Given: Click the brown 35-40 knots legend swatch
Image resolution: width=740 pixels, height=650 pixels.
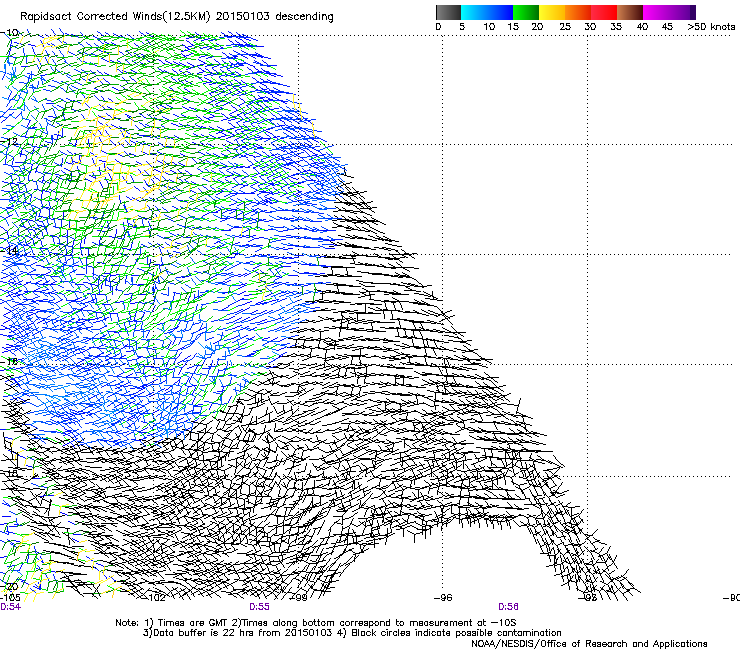Looking at the screenshot, I should 630,12.
